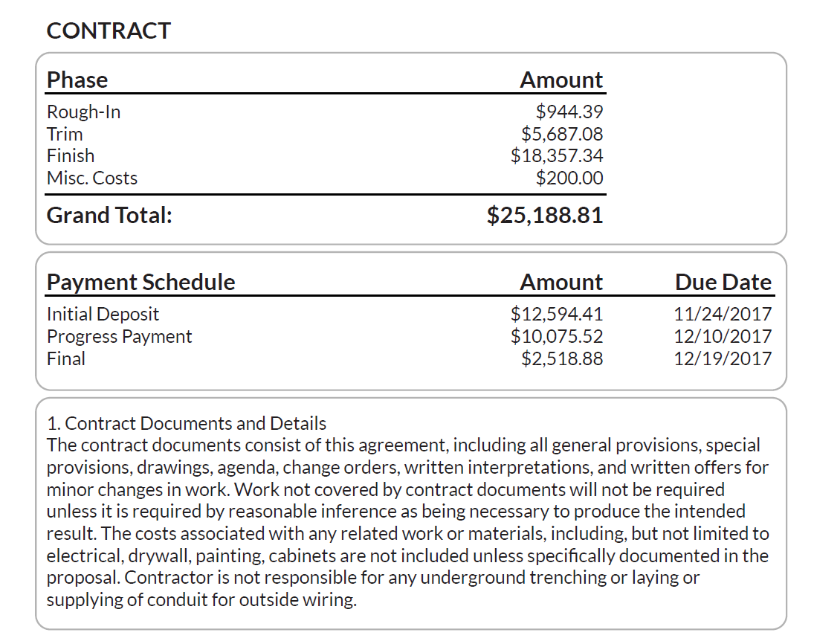Select the Rough-In phase row label

pos(83,112)
